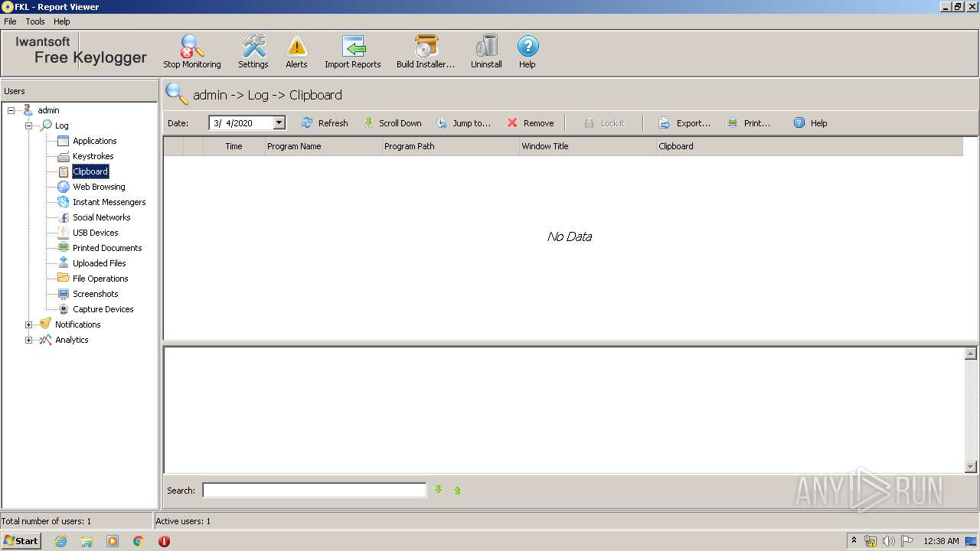Click the Lock it button

[604, 123]
